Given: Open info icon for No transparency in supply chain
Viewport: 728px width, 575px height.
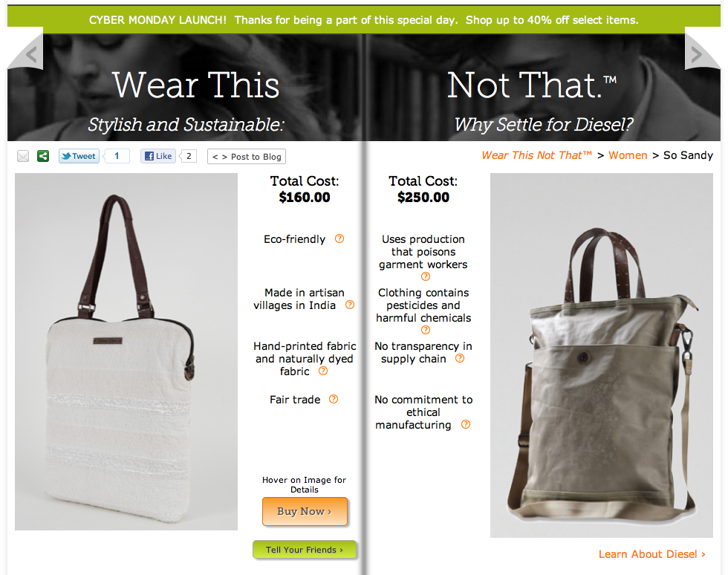Looking at the screenshot, I should click(460, 358).
